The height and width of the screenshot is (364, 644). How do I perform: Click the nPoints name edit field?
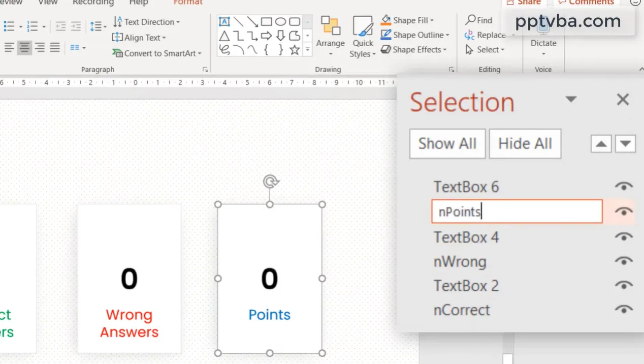(516, 211)
